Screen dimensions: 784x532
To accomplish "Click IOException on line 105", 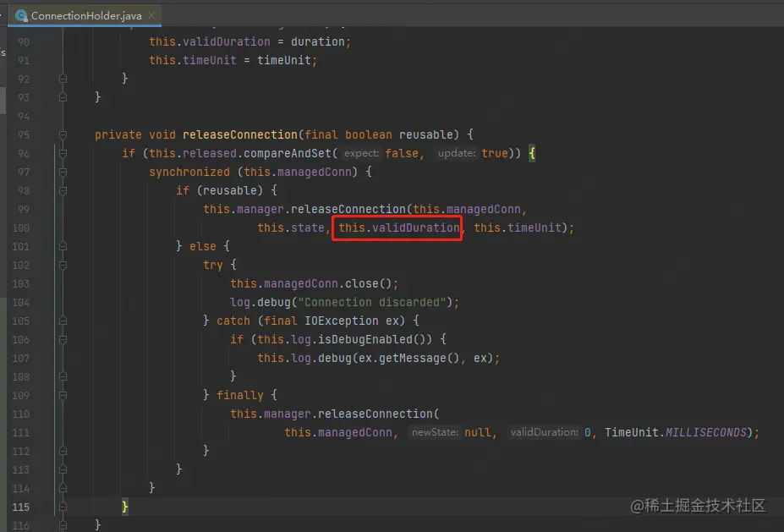I will 342,321.
